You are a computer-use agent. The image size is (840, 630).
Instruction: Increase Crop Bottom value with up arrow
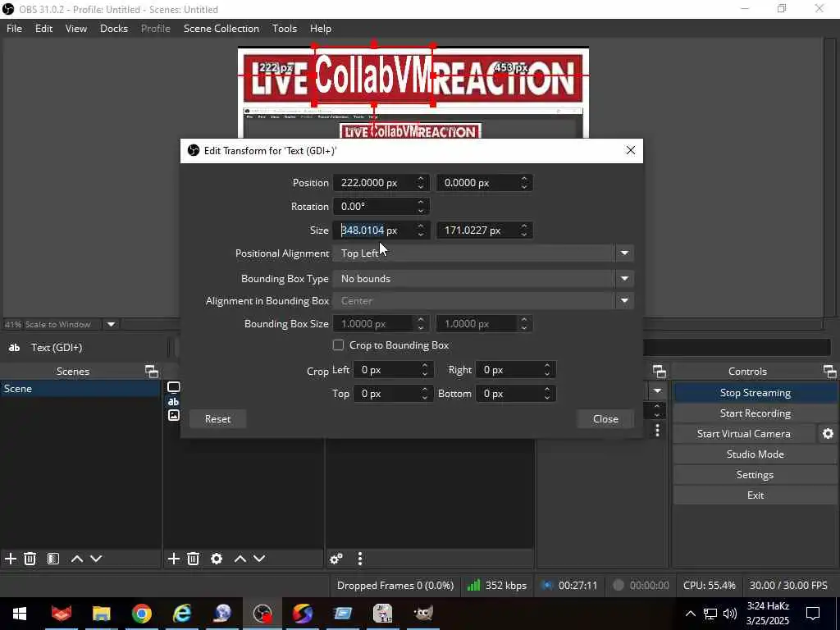[x=547, y=390]
